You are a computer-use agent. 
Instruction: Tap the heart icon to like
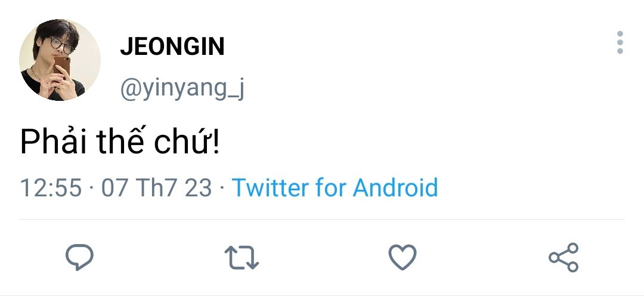[x=402, y=257]
